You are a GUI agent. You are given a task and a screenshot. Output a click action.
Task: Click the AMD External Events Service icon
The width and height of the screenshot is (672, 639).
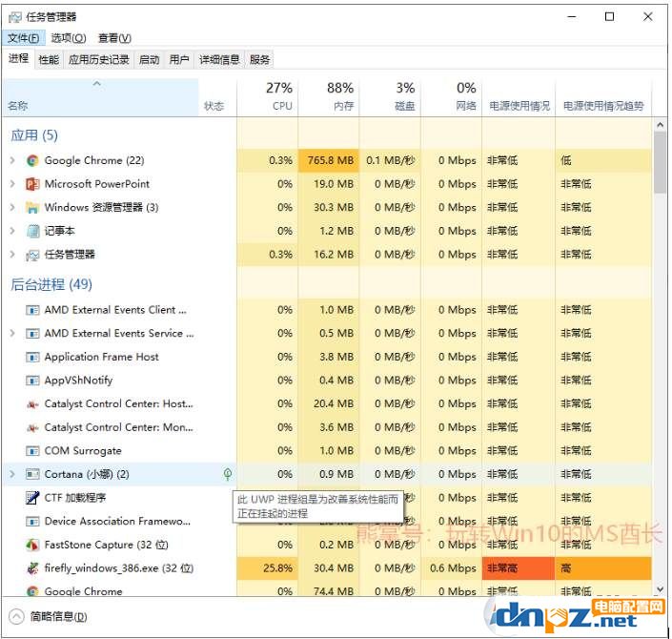pyautogui.click(x=32, y=334)
